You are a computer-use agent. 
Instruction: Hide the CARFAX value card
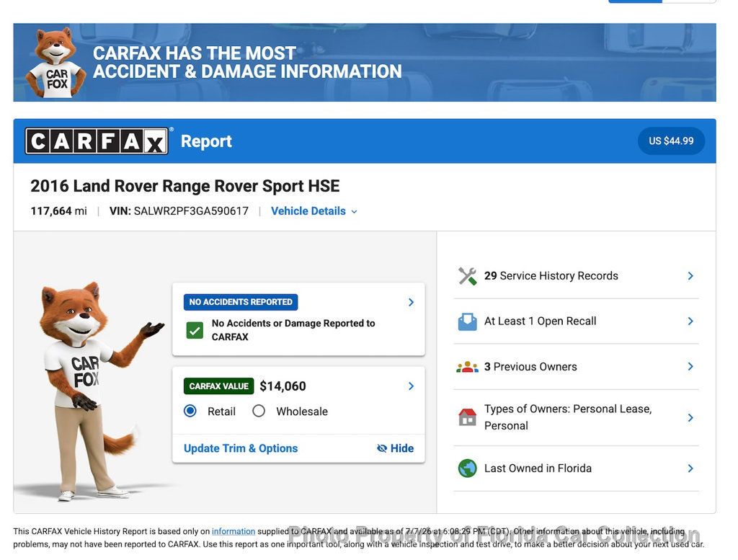(x=396, y=448)
